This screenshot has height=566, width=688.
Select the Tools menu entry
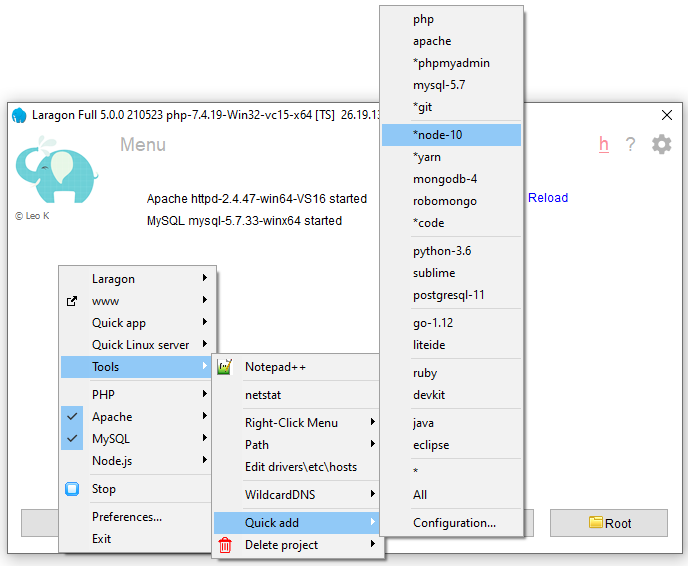point(137,367)
